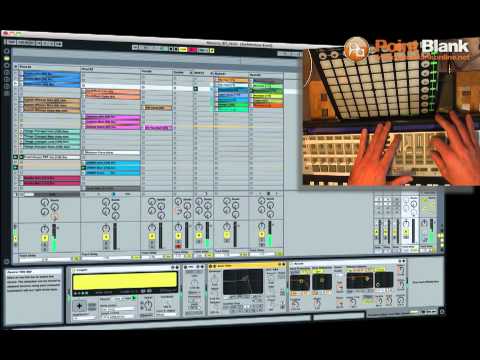The image size is (480, 360).
Task: Open dropdown in the yellow sampler device
Action: (122, 298)
